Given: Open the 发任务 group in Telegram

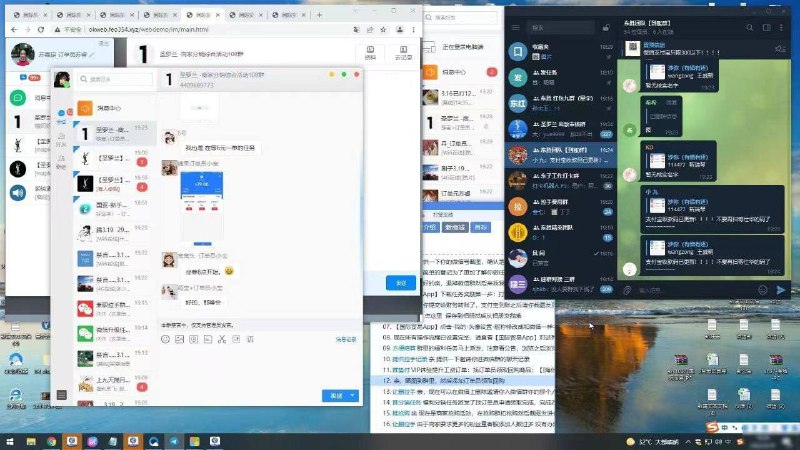Looking at the screenshot, I should [x=561, y=78].
